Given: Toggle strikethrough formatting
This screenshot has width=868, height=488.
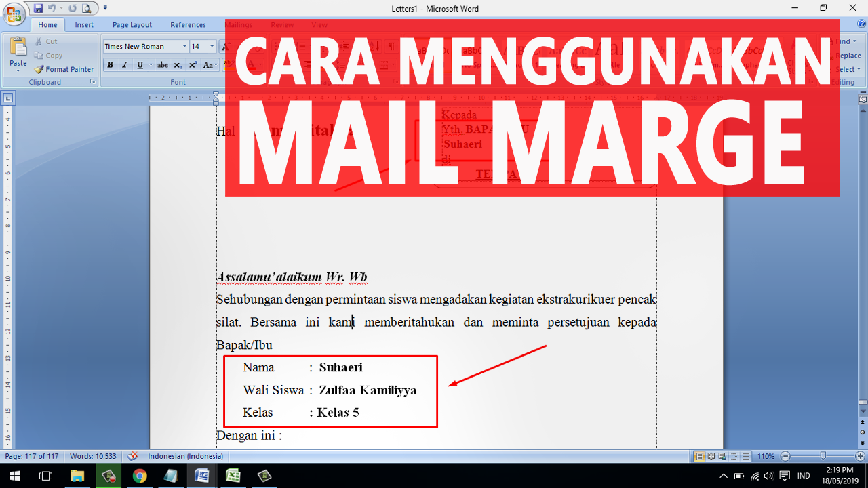Looking at the screenshot, I should tap(163, 65).
